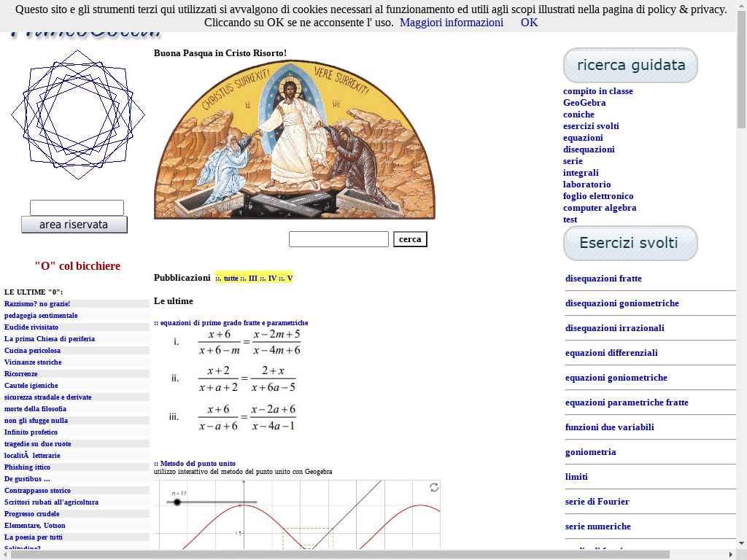Viewport: 747px width, 560px height.
Task: Open equazioni differenziali exercises
Action: click(x=611, y=353)
